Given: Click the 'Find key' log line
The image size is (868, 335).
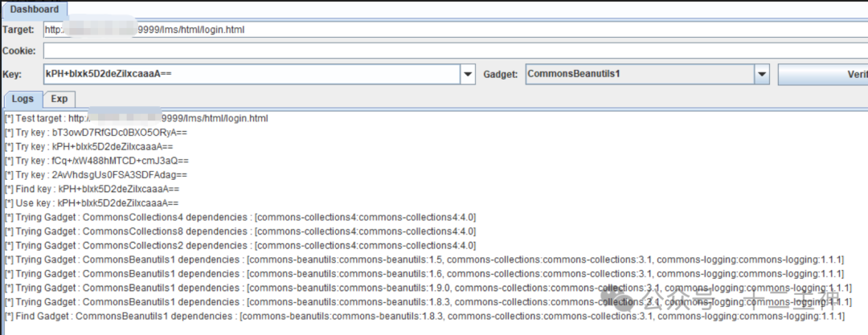Looking at the screenshot, I should pyautogui.click(x=92, y=189).
